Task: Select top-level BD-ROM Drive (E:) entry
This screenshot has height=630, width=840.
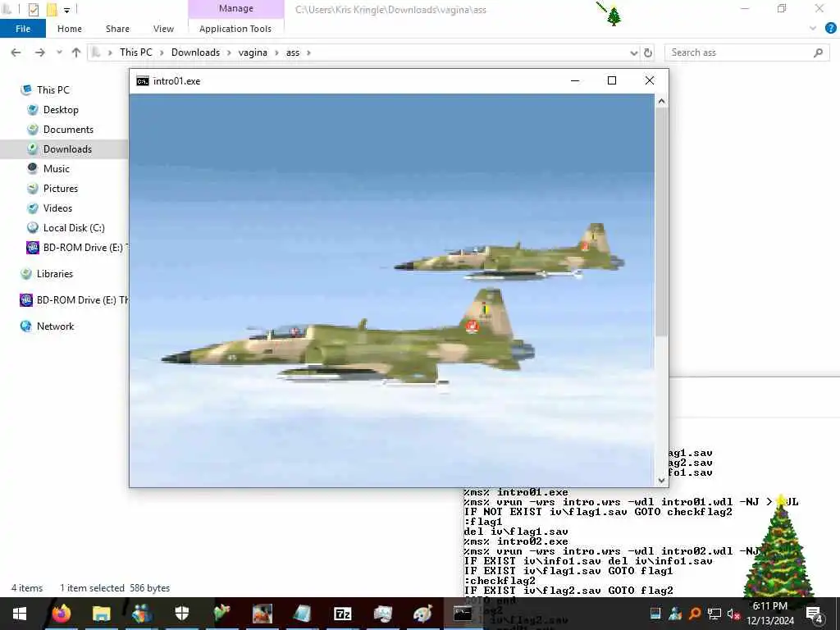Action: (74, 300)
